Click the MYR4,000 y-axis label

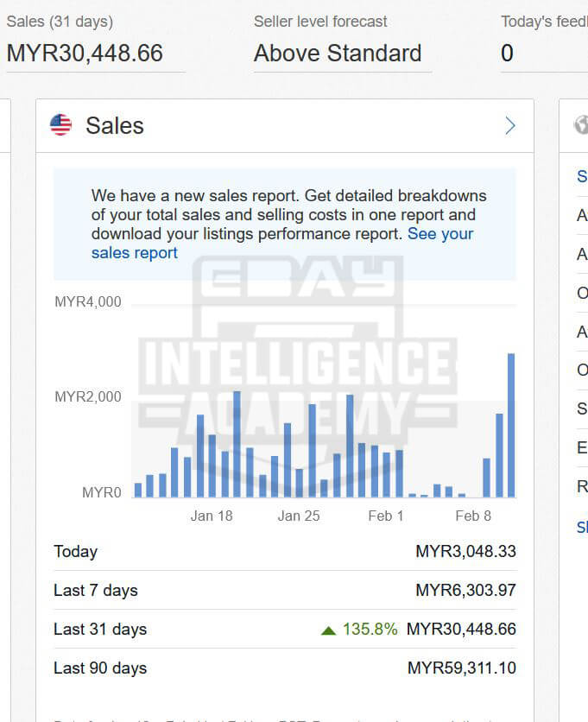click(x=88, y=302)
